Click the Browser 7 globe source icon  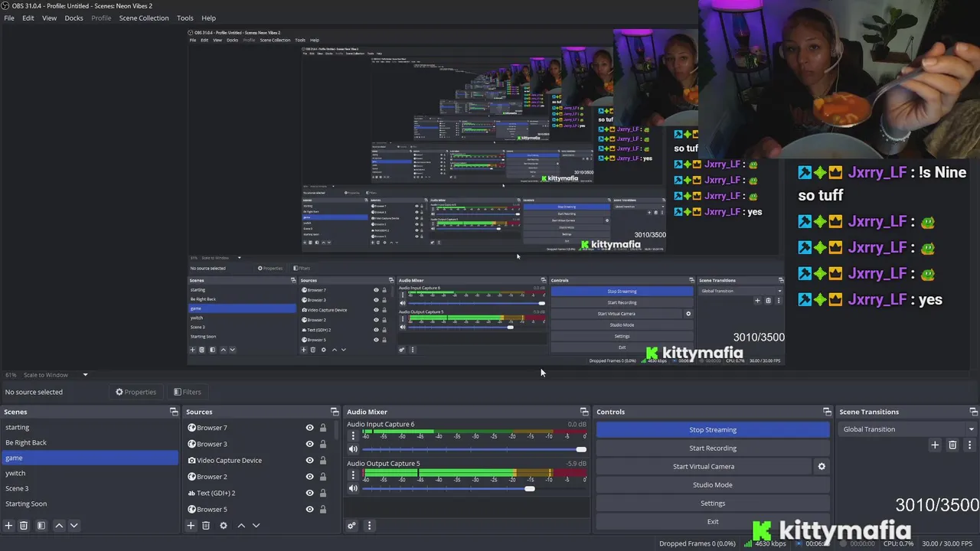pos(191,428)
